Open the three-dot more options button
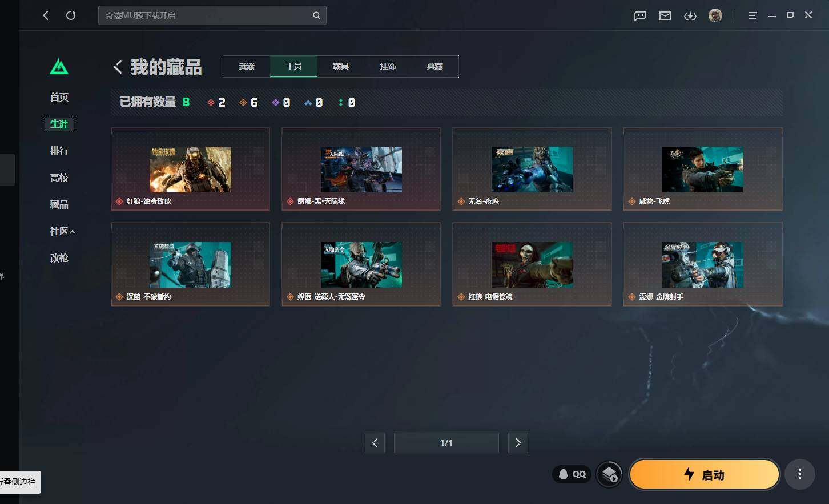This screenshot has height=504, width=829. tap(799, 474)
